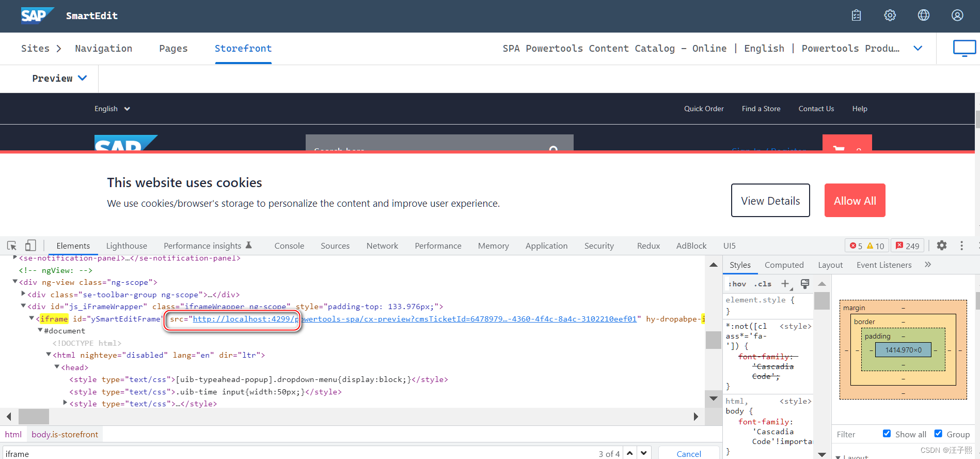Switch to Layout tab
The image size is (980, 459).
tap(830, 265)
